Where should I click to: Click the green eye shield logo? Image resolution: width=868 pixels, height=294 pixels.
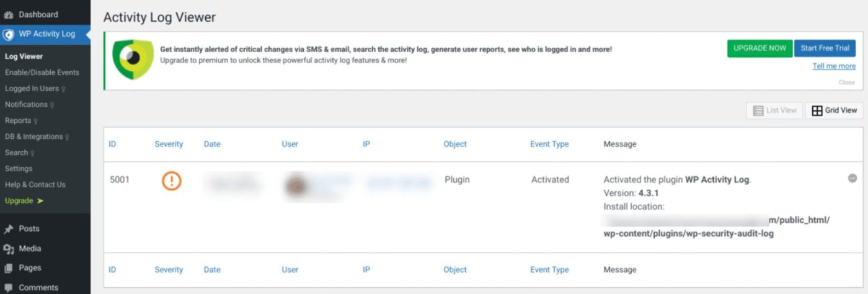point(132,60)
